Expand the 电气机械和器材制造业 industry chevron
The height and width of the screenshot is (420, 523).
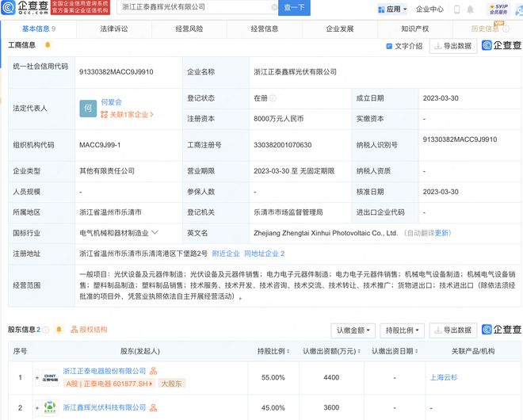(x=154, y=233)
